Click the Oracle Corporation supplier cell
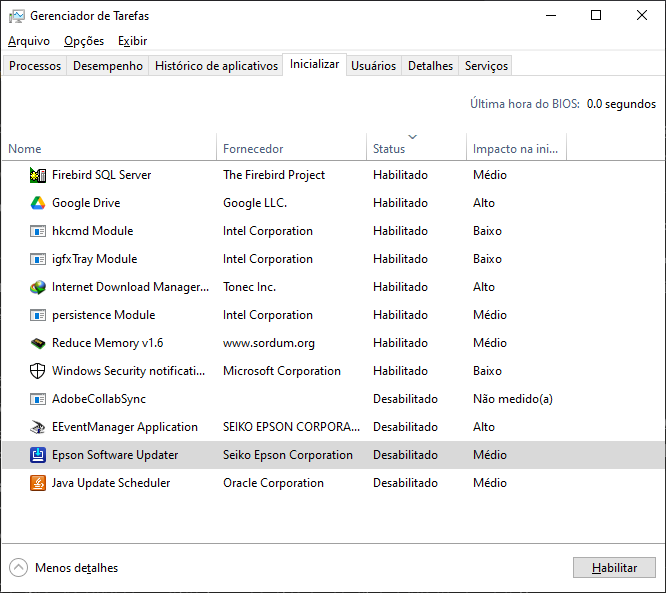The image size is (666, 593). [x=273, y=483]
